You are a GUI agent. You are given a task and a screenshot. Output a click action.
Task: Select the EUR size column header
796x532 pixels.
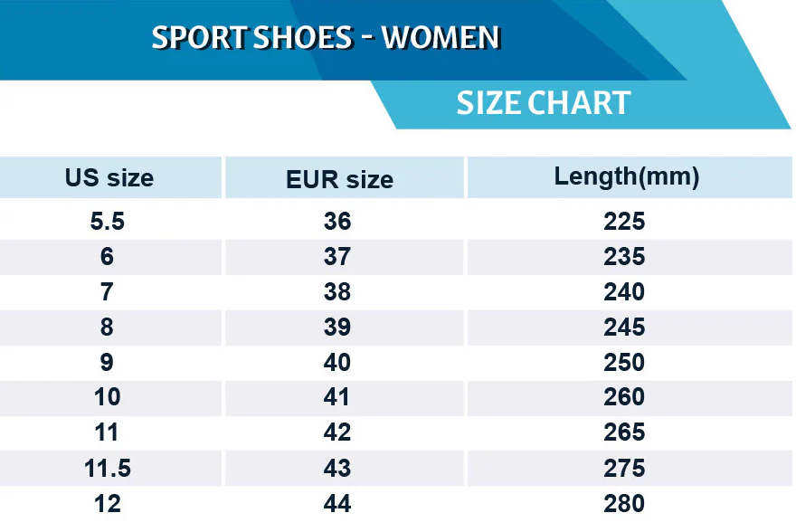[x=340, y=179]
